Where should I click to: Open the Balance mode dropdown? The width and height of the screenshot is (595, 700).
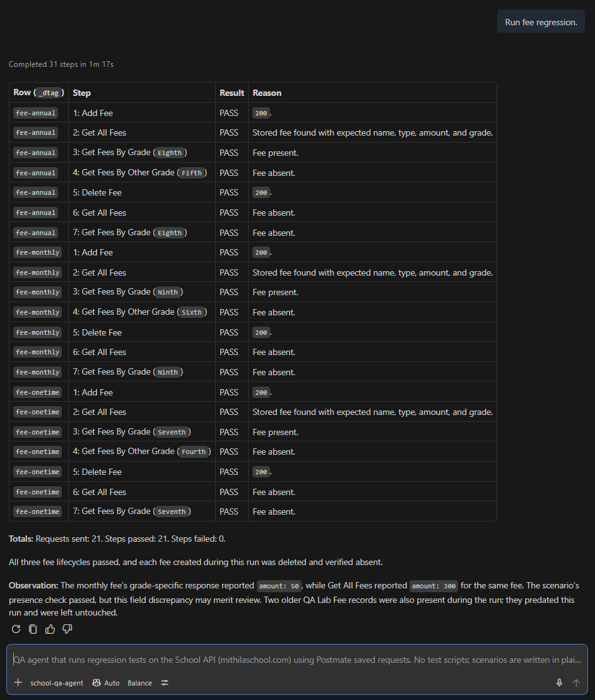coord(139,683)
